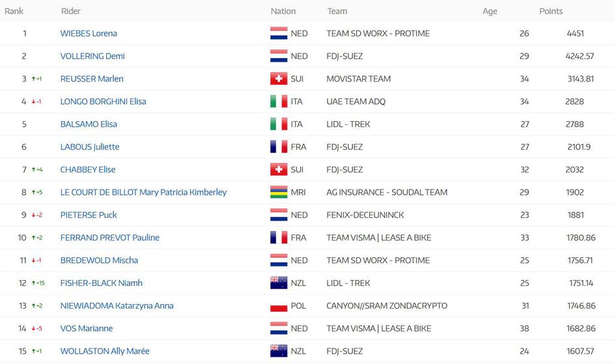
Task: Click the Netherlands flag beside WIEBES Lorena
Action: tap(279, 34)
